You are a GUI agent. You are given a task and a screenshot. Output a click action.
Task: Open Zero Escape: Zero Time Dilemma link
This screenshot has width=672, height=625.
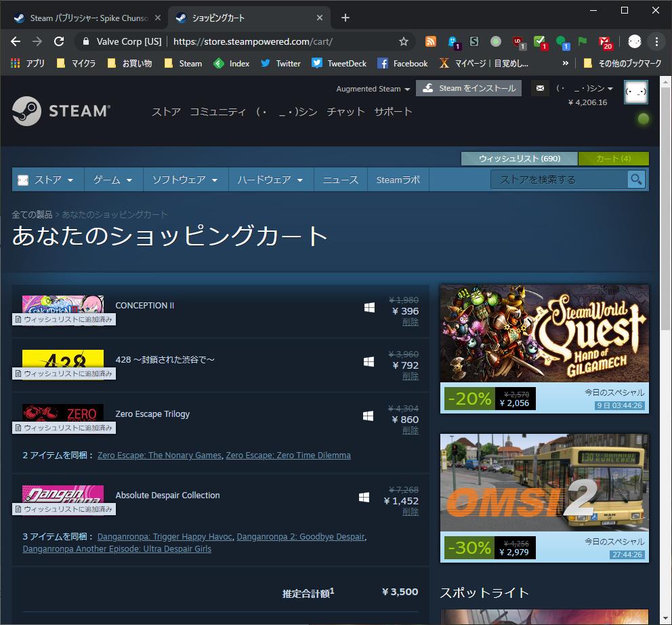(288, 455)
